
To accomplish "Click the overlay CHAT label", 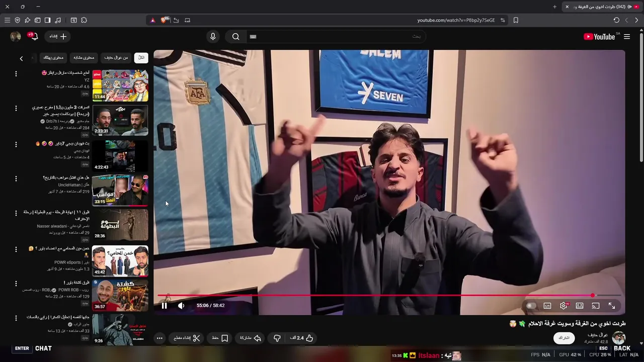I will coord(43,348).
